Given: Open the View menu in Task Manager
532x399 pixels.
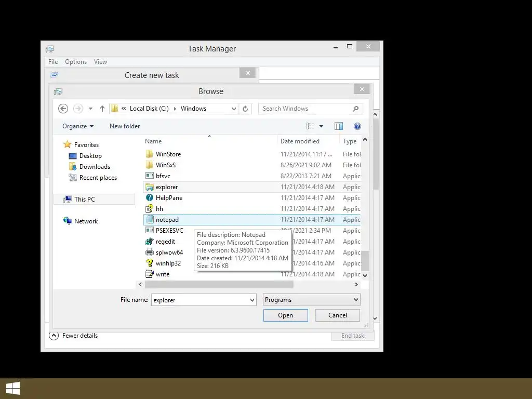Looking at the screenshot, I should click(100, 62).
